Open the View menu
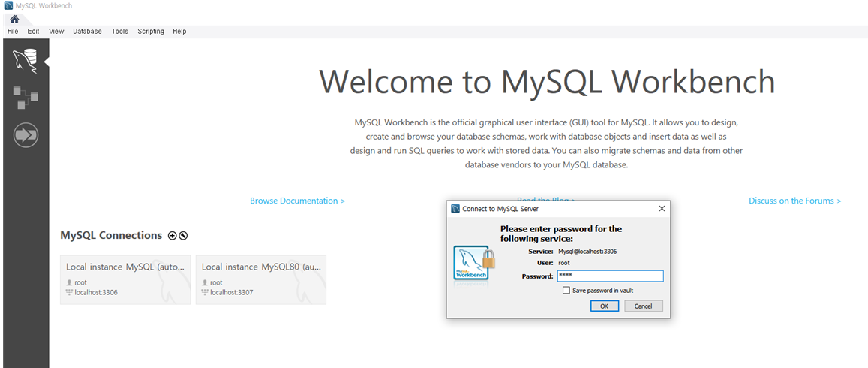 click(x=56, y=32)
